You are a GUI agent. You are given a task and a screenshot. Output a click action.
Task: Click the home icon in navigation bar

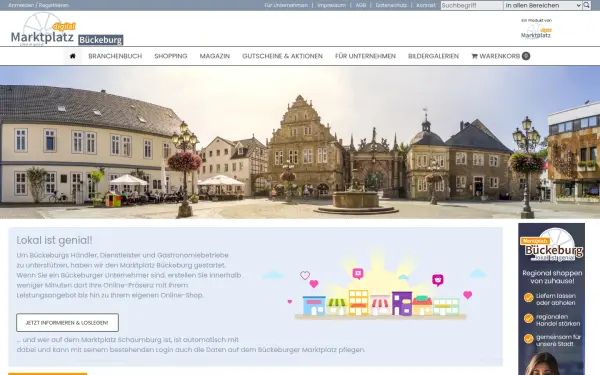pos(72,56)
